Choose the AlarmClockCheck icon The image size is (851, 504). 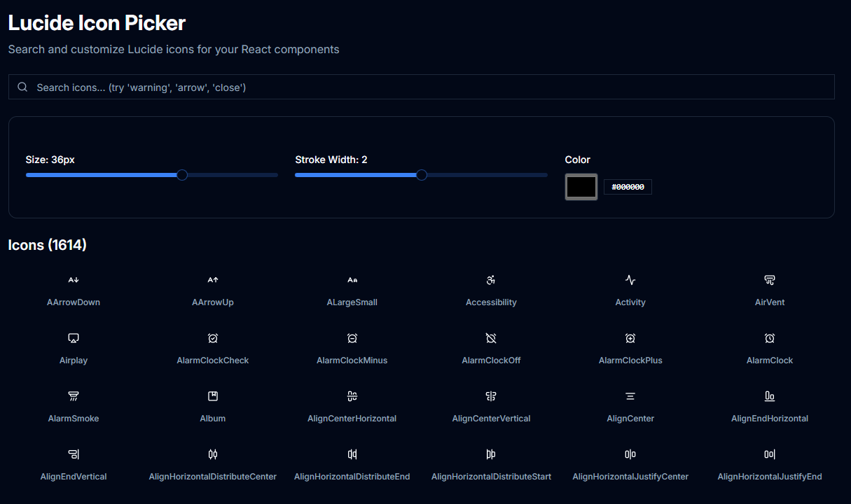click(x=213, y=338)
